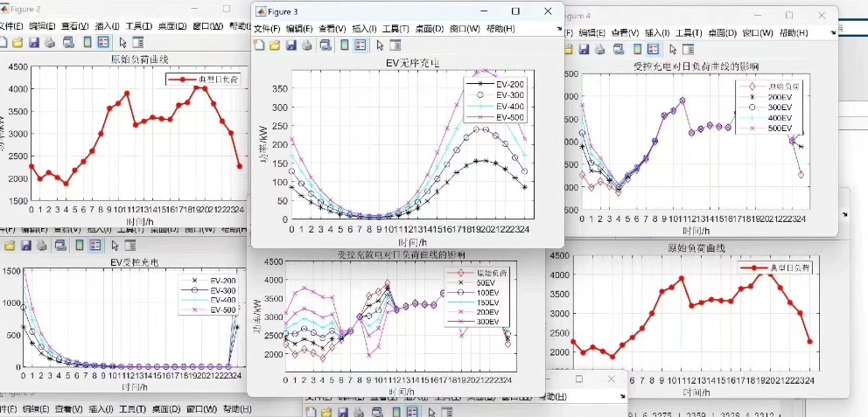Insert colorbar in EV受控充电 figure toolbar
Viewport: 868px width, 417px height.
click(80, 245)
